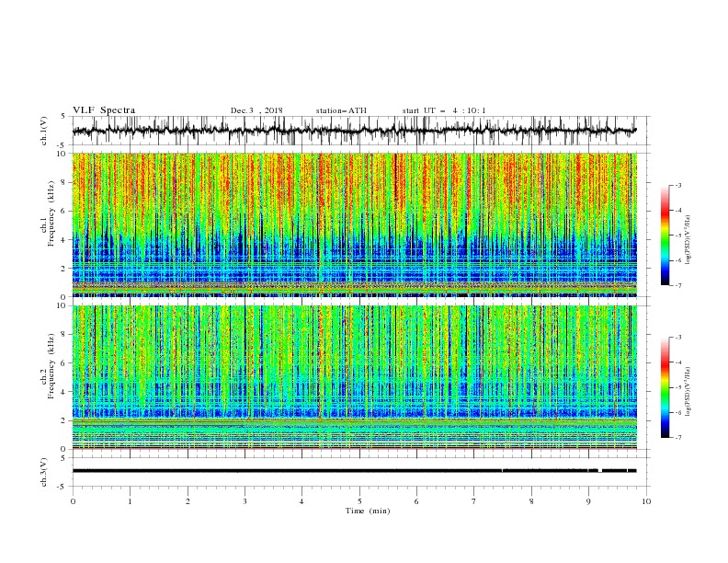Click the ch.2 'Frequency (kHz)' axis label

tap(51, 366)
